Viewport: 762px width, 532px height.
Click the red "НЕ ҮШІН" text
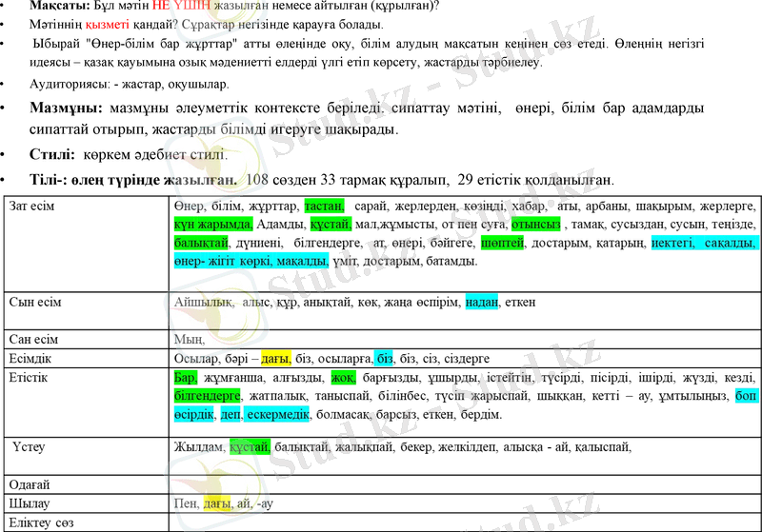point(178,6)
